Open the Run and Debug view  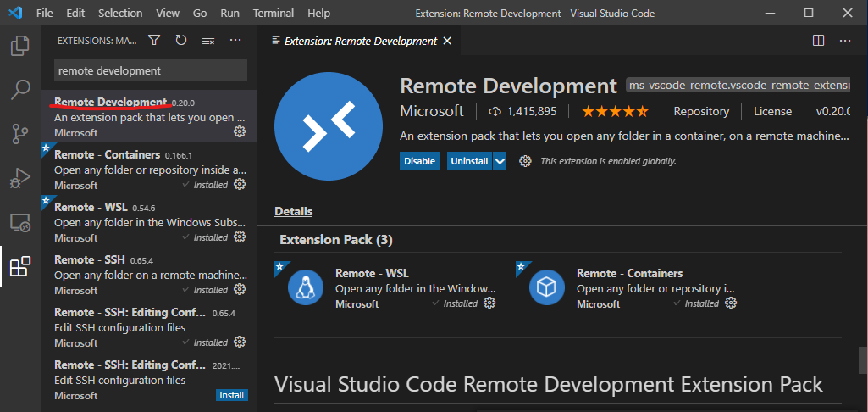pyautogui.click(x=20, y=179)
